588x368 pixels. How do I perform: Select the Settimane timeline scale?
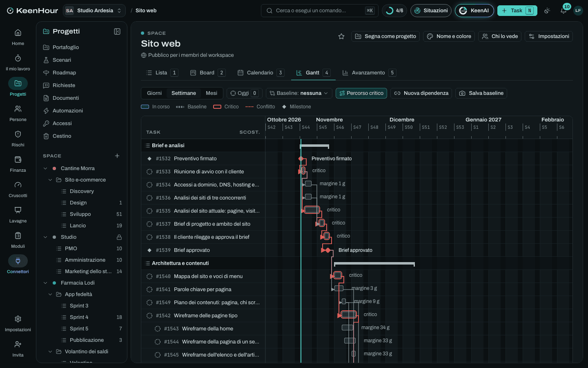pyautogui.click(x=184, y=93)
